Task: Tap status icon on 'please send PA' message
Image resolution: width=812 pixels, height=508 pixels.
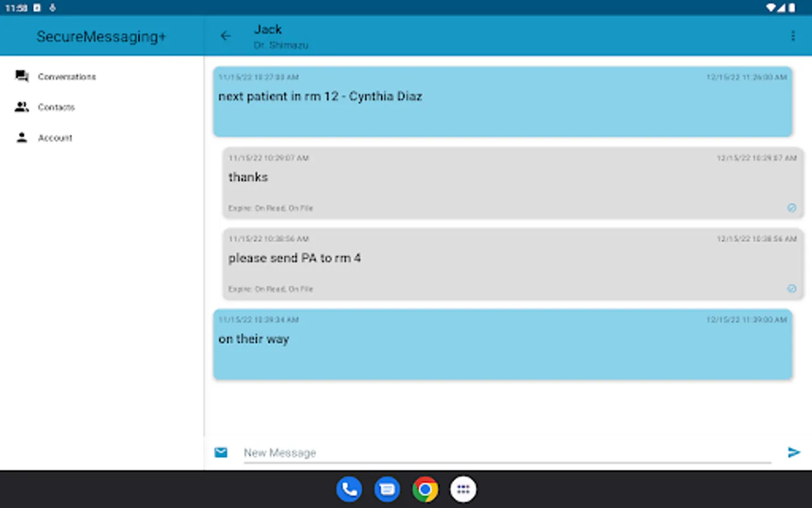Action: coord(792,288)
